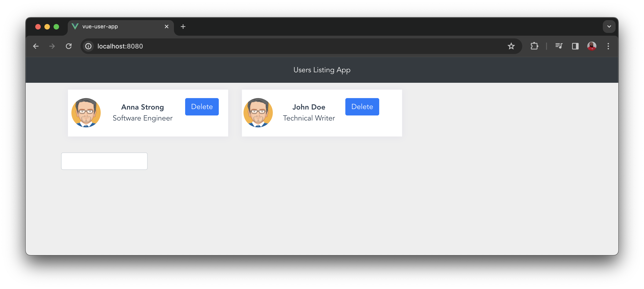Toggle the browser side panel

click(x=575, y=46)
